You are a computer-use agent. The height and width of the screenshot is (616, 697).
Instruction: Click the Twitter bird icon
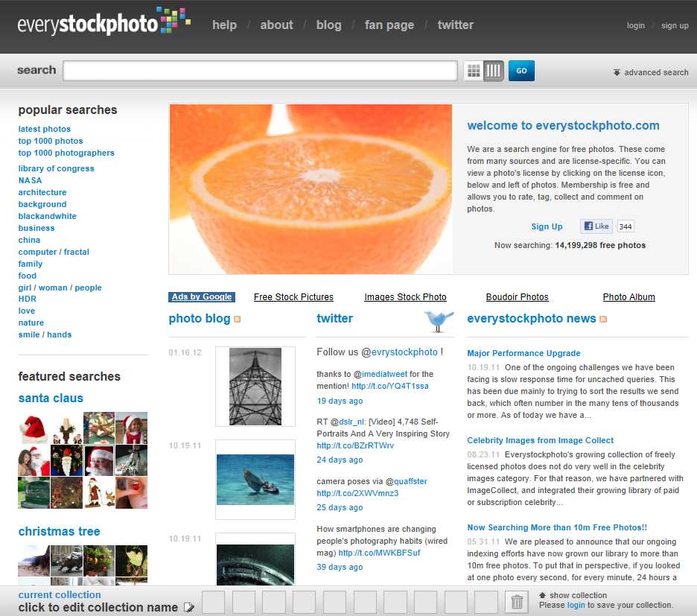439,321
